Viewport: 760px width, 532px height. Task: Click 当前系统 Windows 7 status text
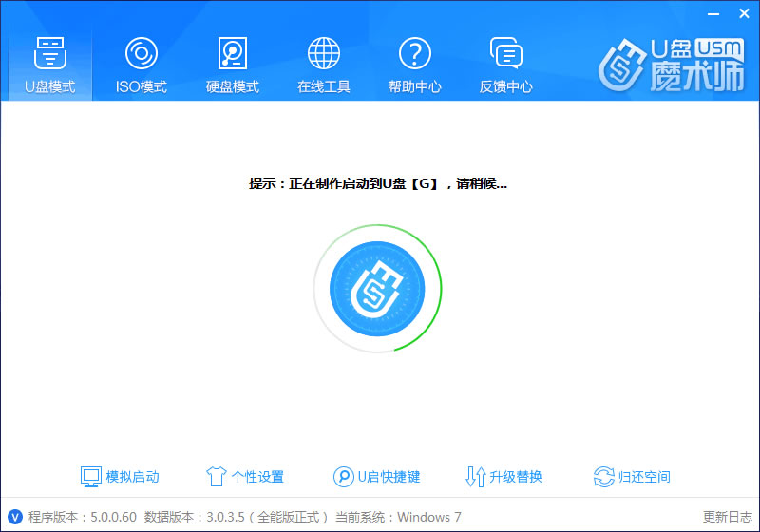tap(399, 517)
